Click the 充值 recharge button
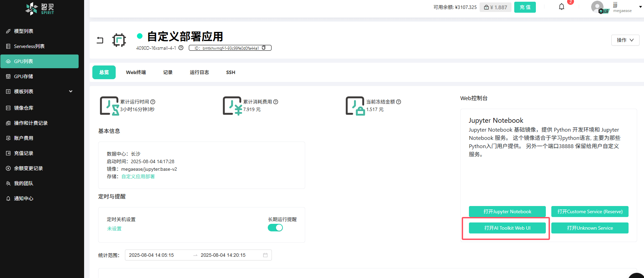Image resolution: width=644 pixels, height=278 pixels. pyautogui.click(x=525, y=7)
